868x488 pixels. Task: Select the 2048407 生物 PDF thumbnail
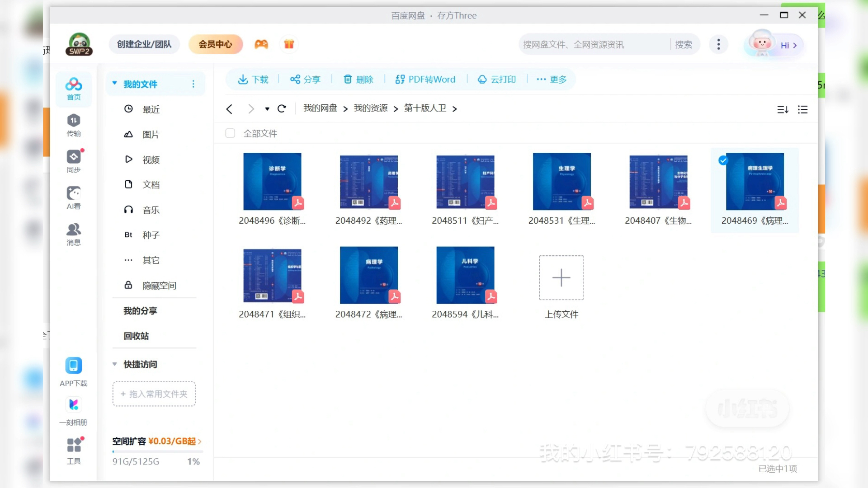(658, 181)
